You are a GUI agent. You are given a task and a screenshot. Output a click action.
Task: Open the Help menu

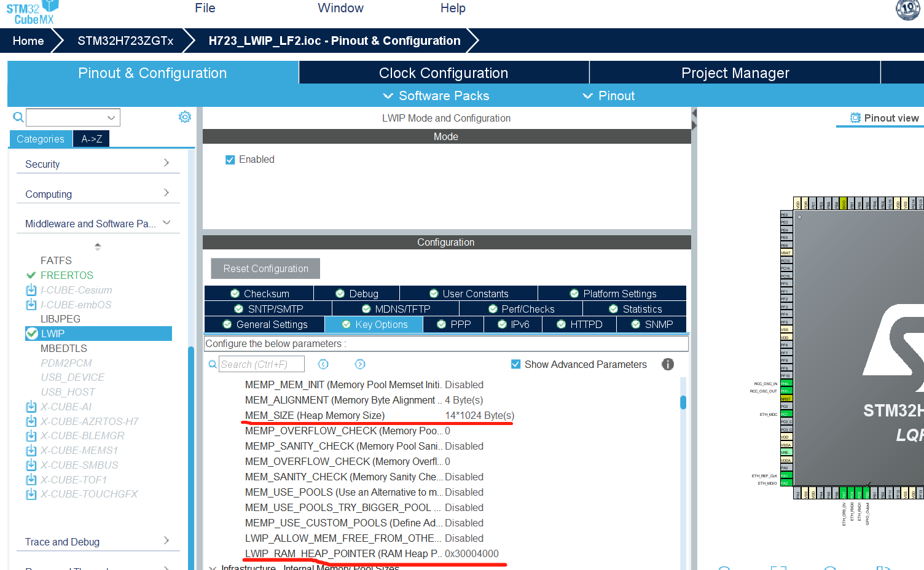pyautogui.click(x=453, y=8)
